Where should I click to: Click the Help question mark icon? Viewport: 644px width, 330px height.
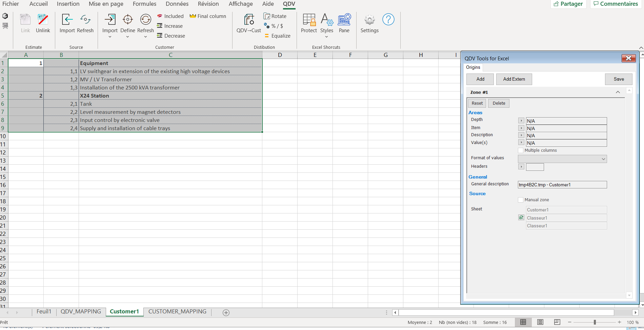coord(388,20)
